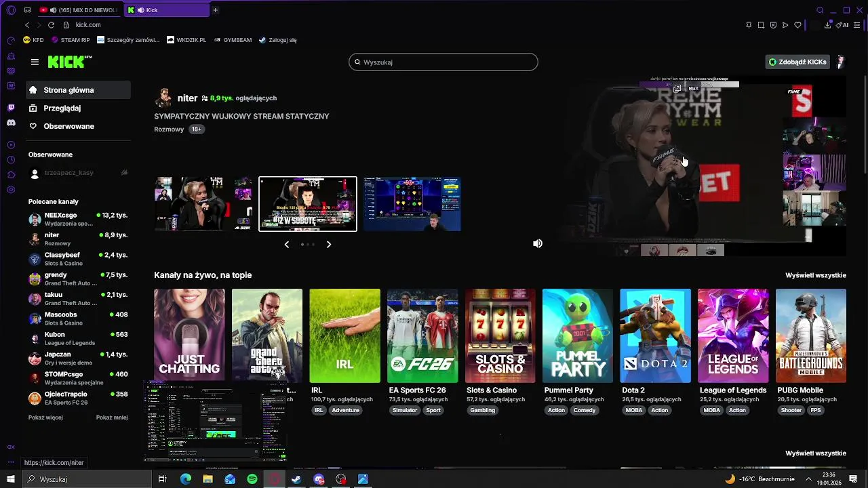Open Obserwowane in sidebar
Viewport: 868px width, 488px height.
pyautogui.click(x=78, y=127)
